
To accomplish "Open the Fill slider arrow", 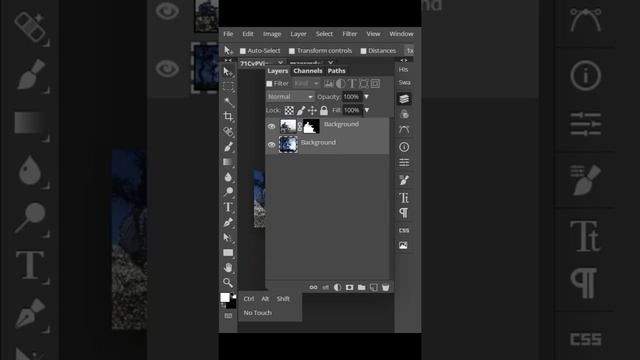I will [367, 110].
